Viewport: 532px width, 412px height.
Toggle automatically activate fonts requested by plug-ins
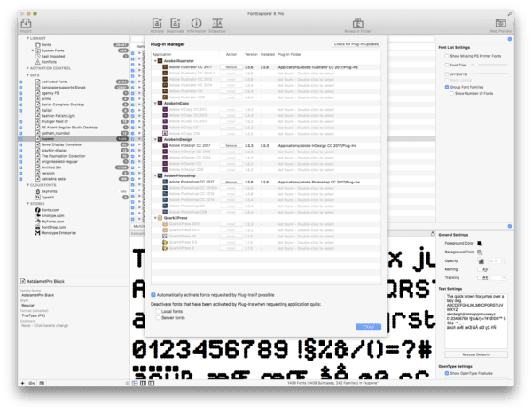click(154, 294)
